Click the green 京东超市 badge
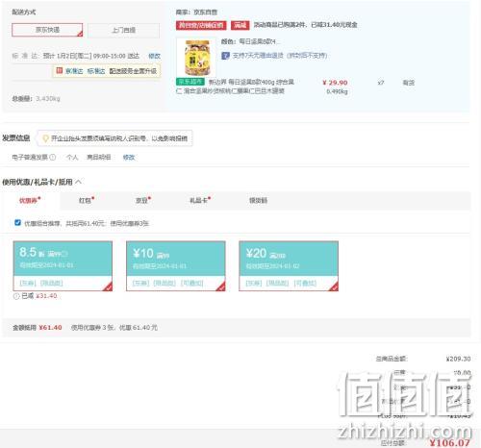 (x=190, y=82)
